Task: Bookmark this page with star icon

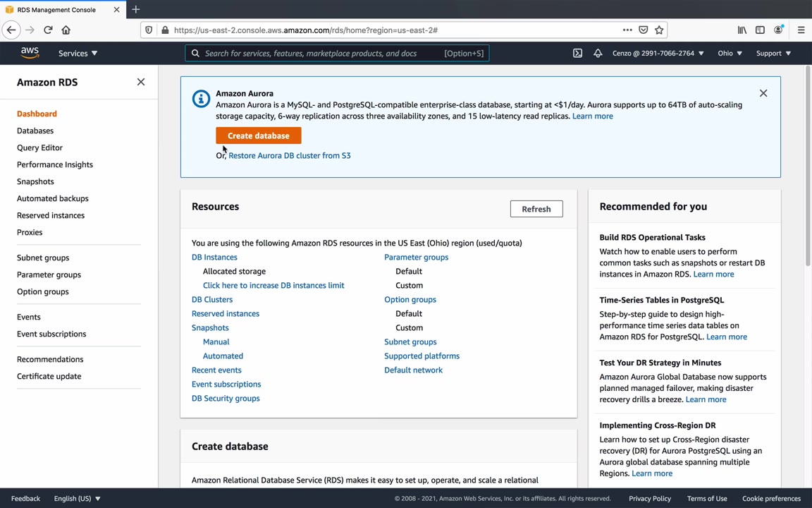Action: click(x=659, y=30)
